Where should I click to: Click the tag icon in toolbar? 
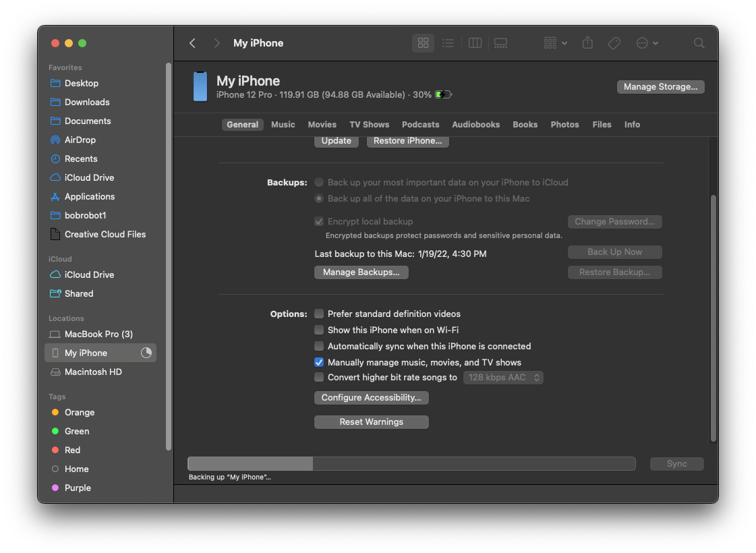pos(614,43)
